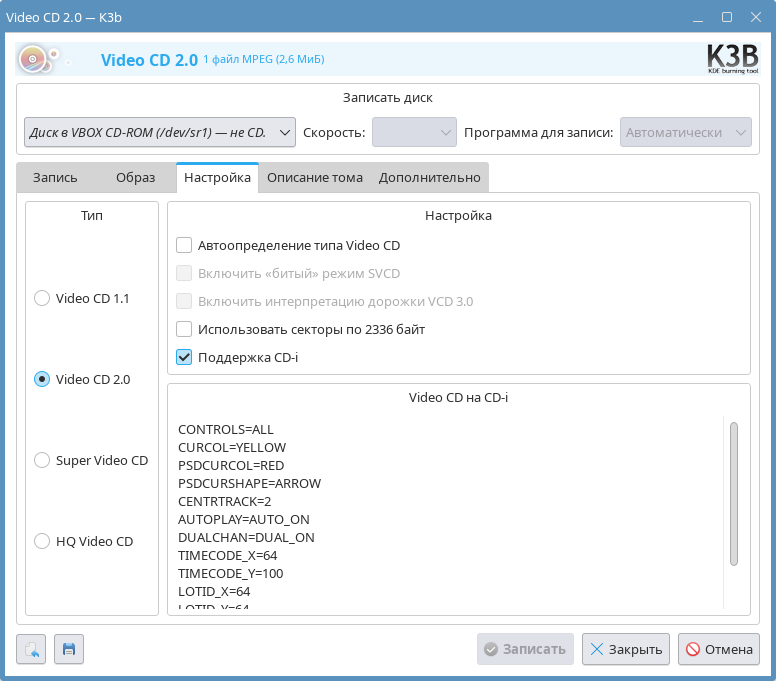The width and height of the screenshot is (776, 681).
Task: Open the burning device dropdown
Action: (160, 132)
